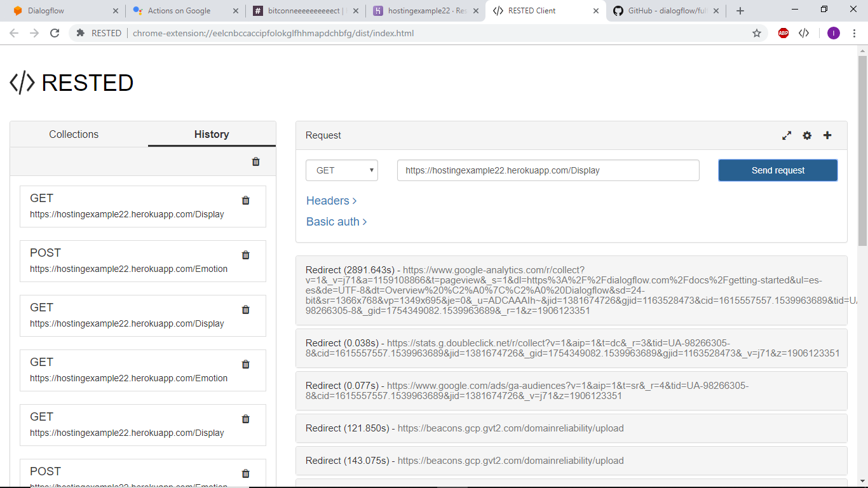The image size is (868, 488).
Task: Switch to the hostingexample22 Heroku tab
Action: (424, 11)
